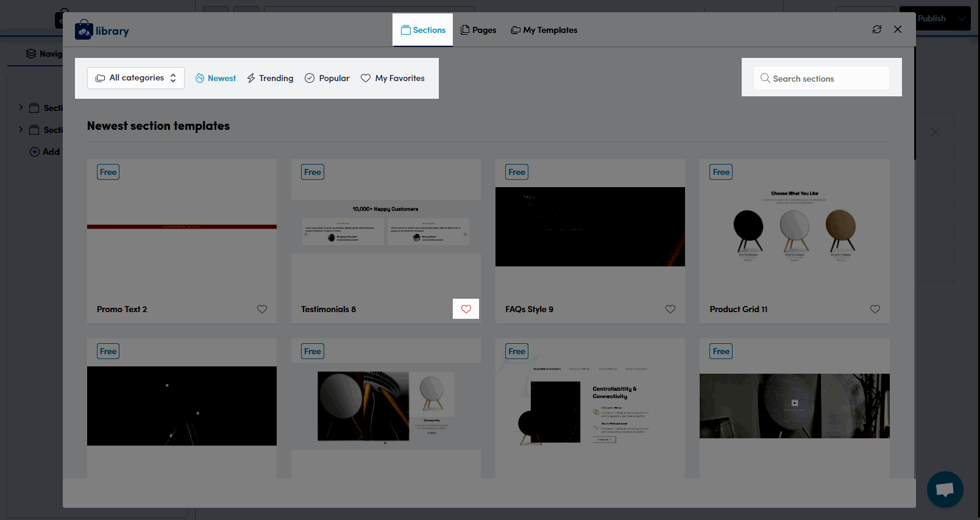980x520 pixels.
Task: Click the lightning icon beside Trending
Action: pyautogui.click(x=251, y=78)
